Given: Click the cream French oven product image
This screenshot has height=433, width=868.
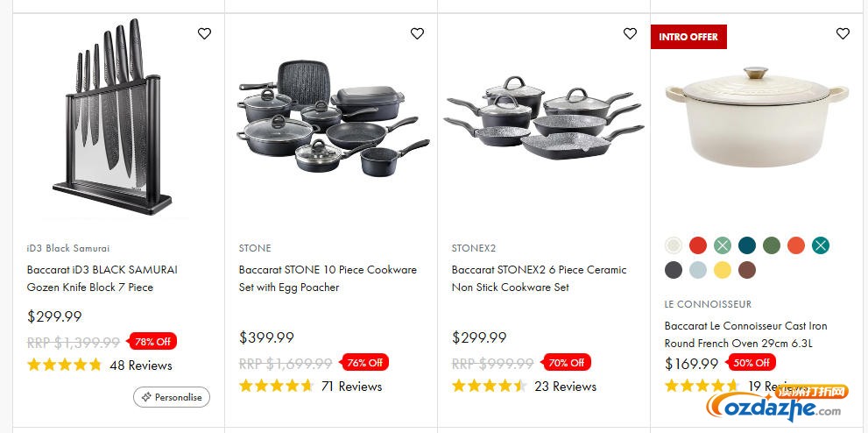Looking at the screenshot, I should pyautogui.click(x=756, y=118).
